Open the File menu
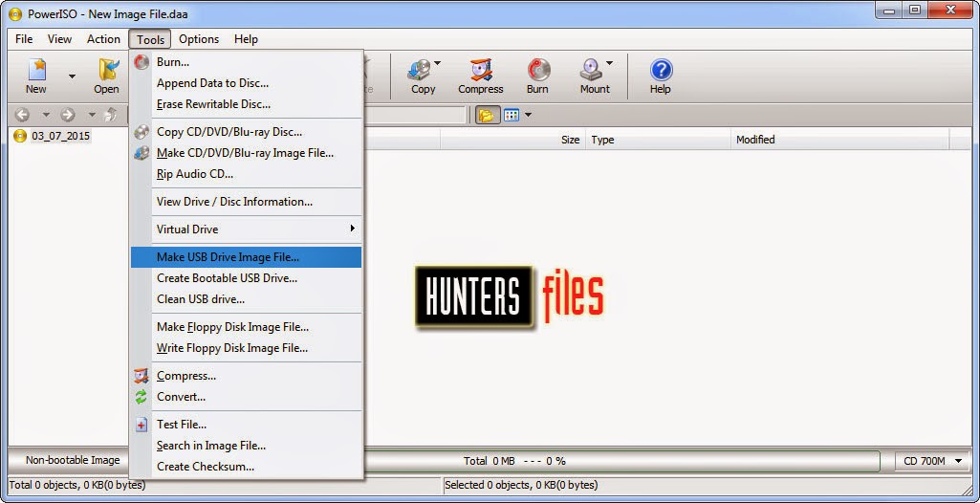The image size is (980, 503). coord(24,39)
